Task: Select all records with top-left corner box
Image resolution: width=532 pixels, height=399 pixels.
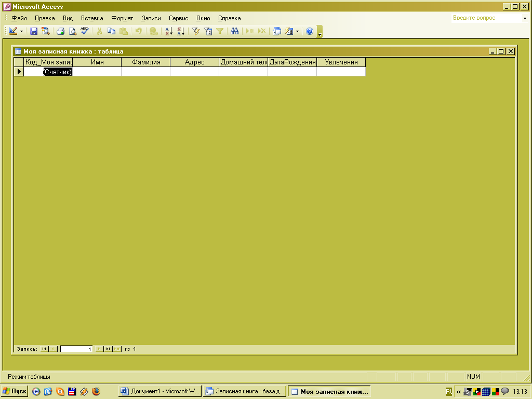Action: (x=19, y=62)
